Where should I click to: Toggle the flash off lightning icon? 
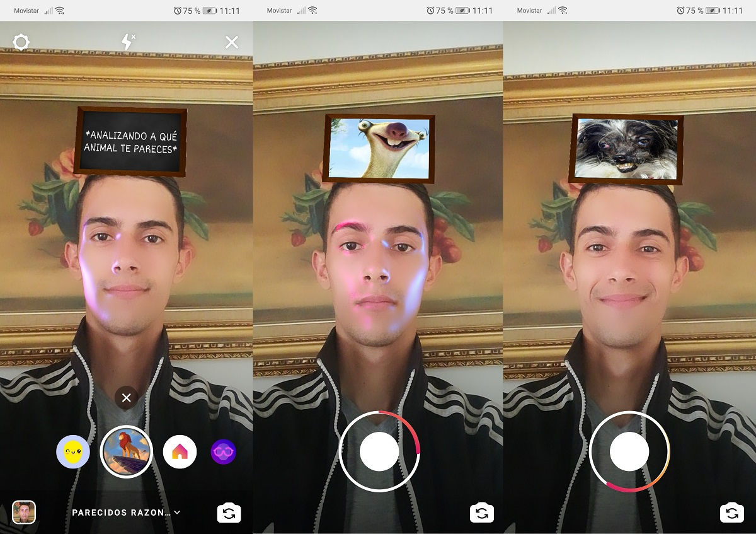pyautogui.click(x=128, y=42)
